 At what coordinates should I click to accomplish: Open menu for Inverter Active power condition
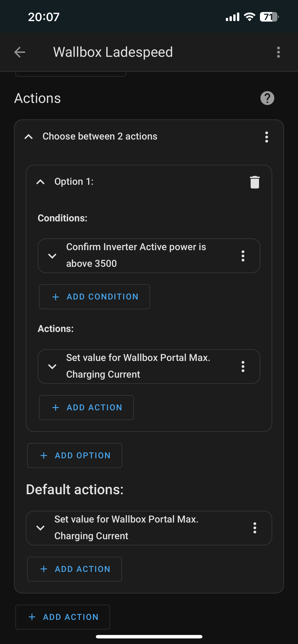tap(243, 256)
